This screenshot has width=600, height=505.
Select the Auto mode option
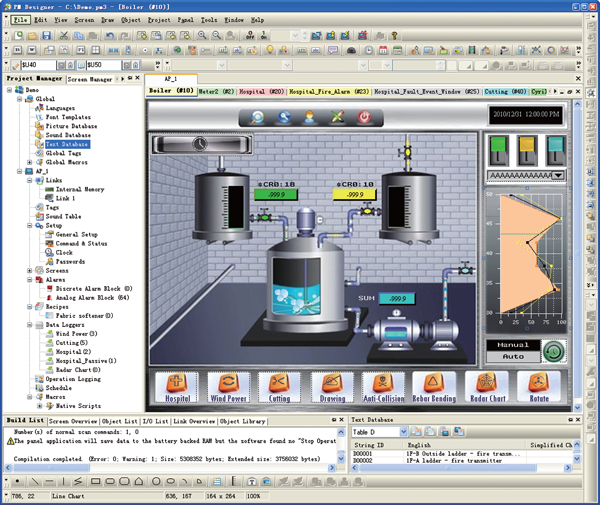click(x=513, y=357)
